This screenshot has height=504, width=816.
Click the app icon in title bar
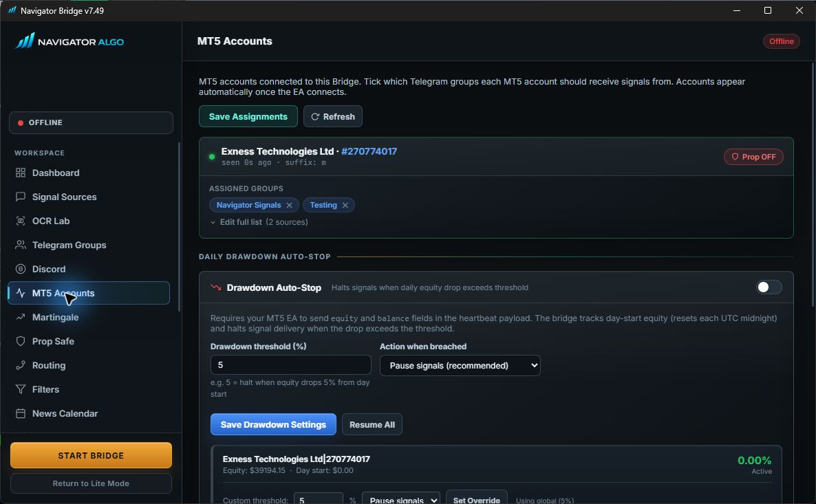pyautogui.click(x=12, y=10)
